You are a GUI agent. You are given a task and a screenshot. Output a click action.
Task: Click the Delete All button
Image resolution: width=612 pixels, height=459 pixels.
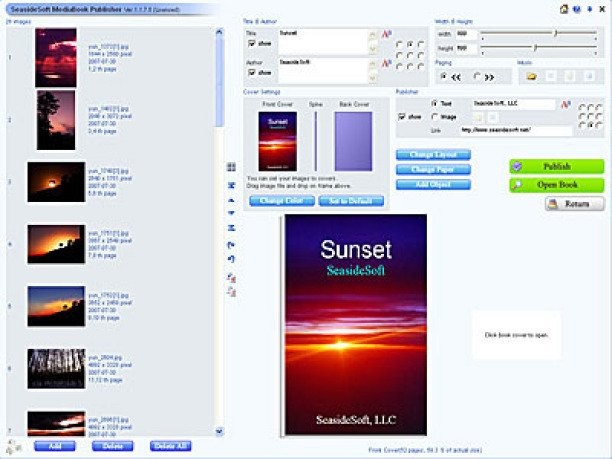click(x=171, y=446)
